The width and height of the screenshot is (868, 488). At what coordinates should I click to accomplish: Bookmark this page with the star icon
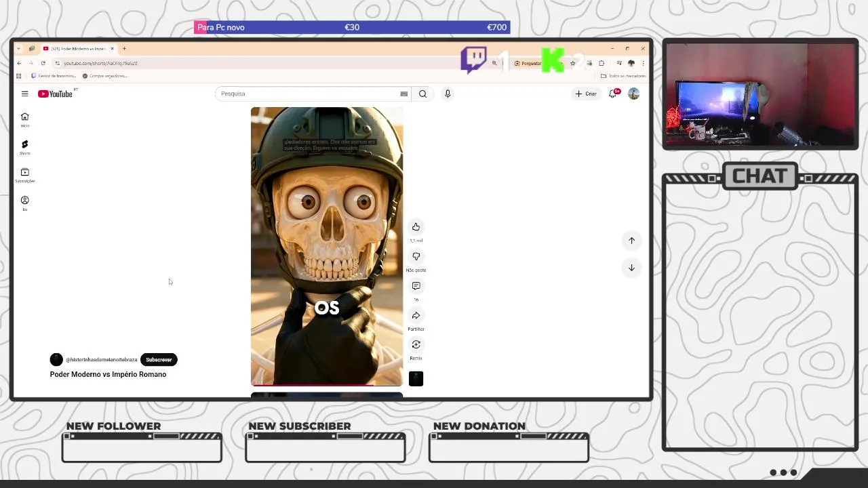(x=573, y=63)
